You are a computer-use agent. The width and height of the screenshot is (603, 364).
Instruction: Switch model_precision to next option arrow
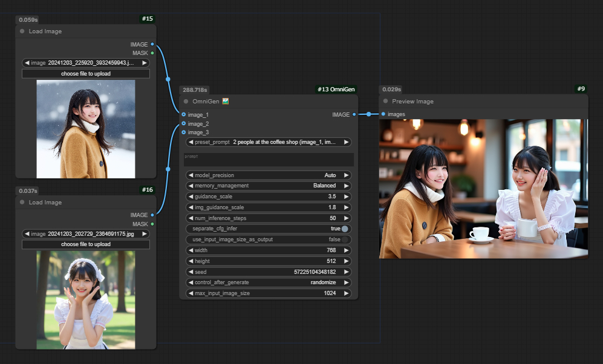click(x=346, y=175)
